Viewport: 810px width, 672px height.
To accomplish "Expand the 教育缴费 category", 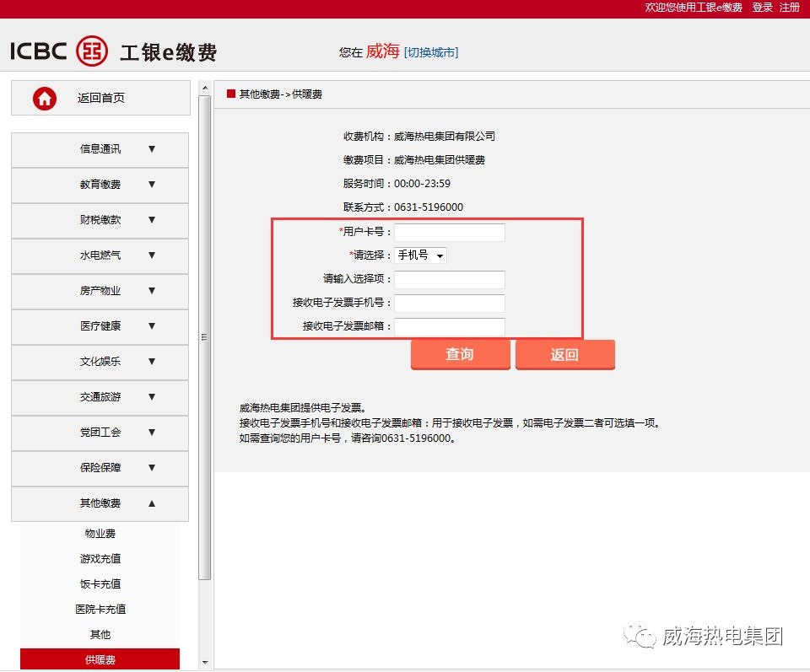I will tap(100, 185).
